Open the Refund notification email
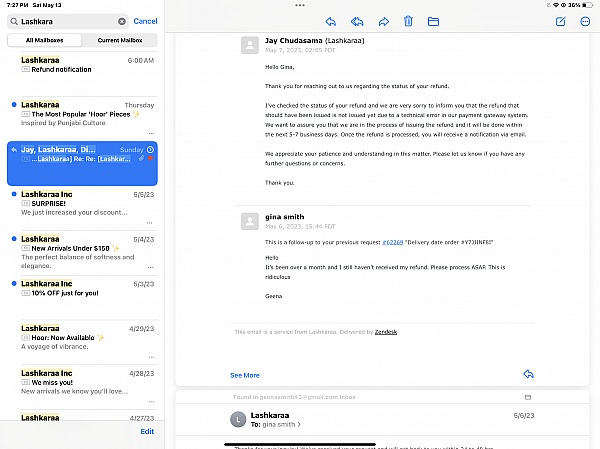Image resolution: width=600 pixels, height=449 pixels. click(x=62, y=70)
